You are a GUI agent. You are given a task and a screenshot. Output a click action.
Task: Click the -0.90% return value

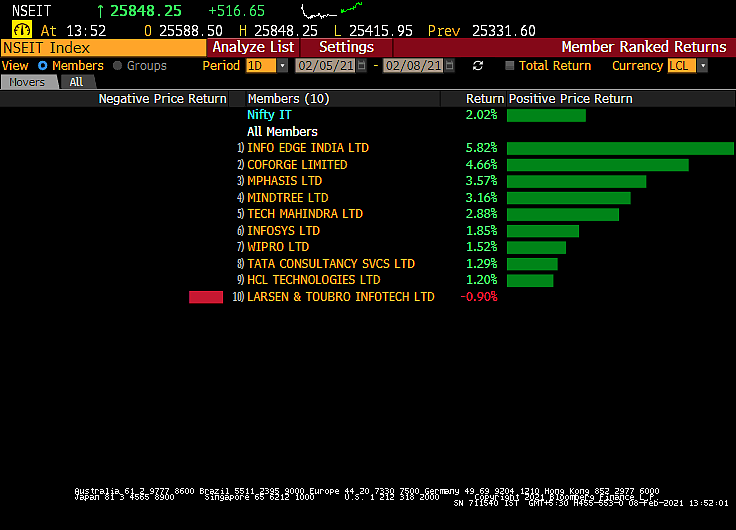pos(479,297)
